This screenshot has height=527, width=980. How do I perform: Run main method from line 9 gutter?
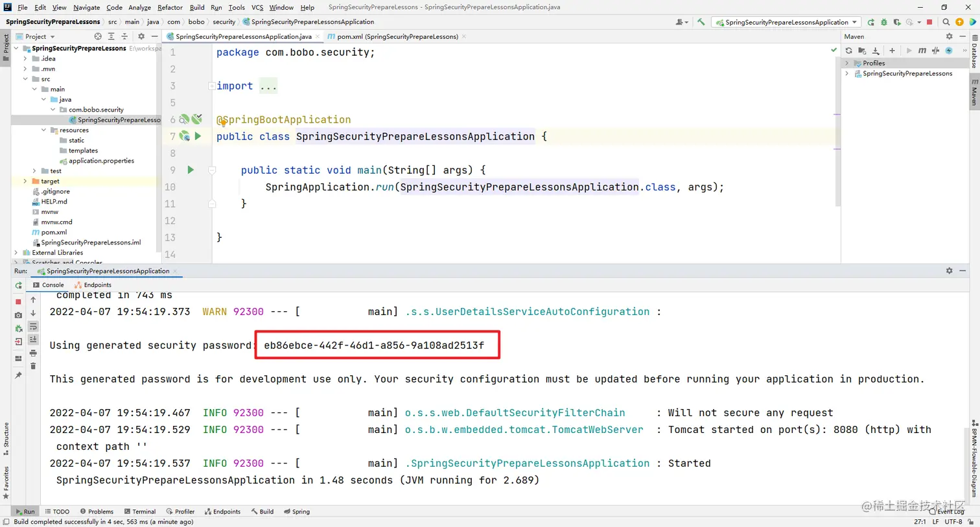pyautogui.click(x=191, y=170)
